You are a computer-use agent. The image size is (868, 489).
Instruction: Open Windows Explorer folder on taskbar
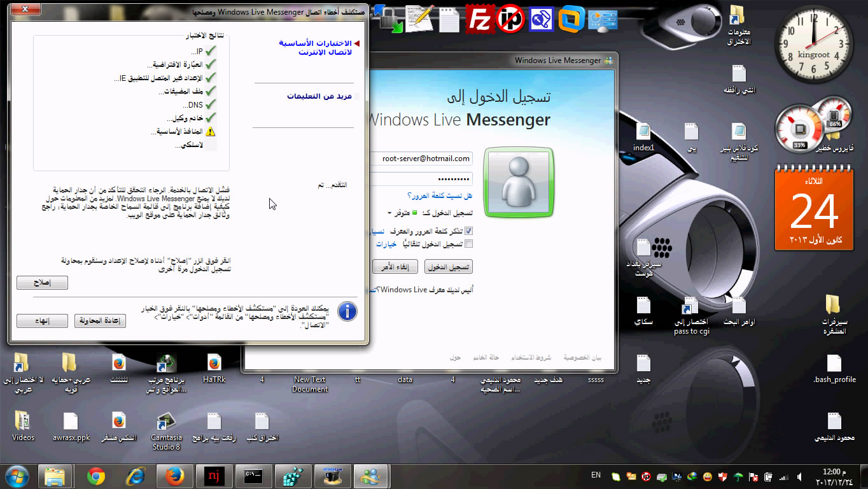click(55, 476)
